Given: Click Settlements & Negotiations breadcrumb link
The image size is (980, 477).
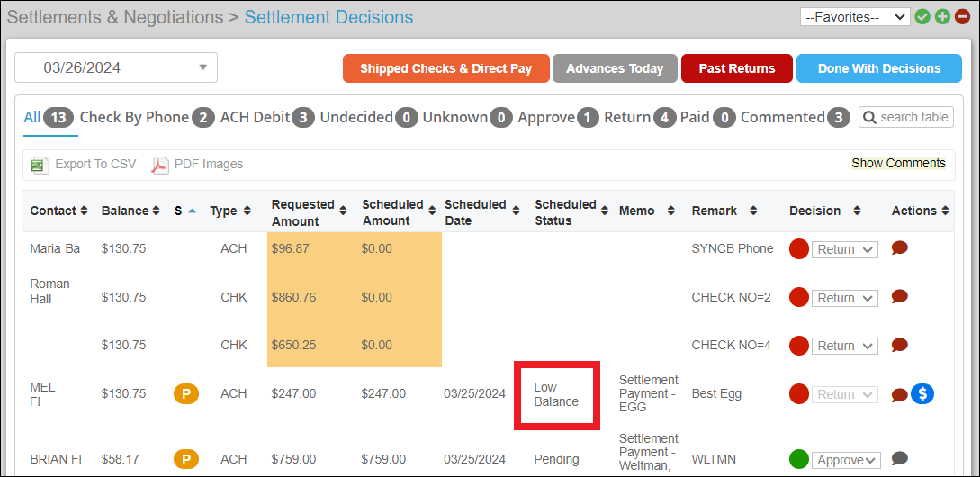Looking at the screenshot, I should pyautogui.click(x=115, y=17).
